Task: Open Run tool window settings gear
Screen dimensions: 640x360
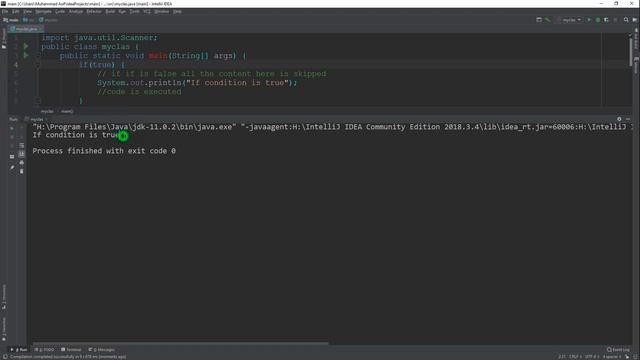Action: pyautogui.click(x=619, y=119)
